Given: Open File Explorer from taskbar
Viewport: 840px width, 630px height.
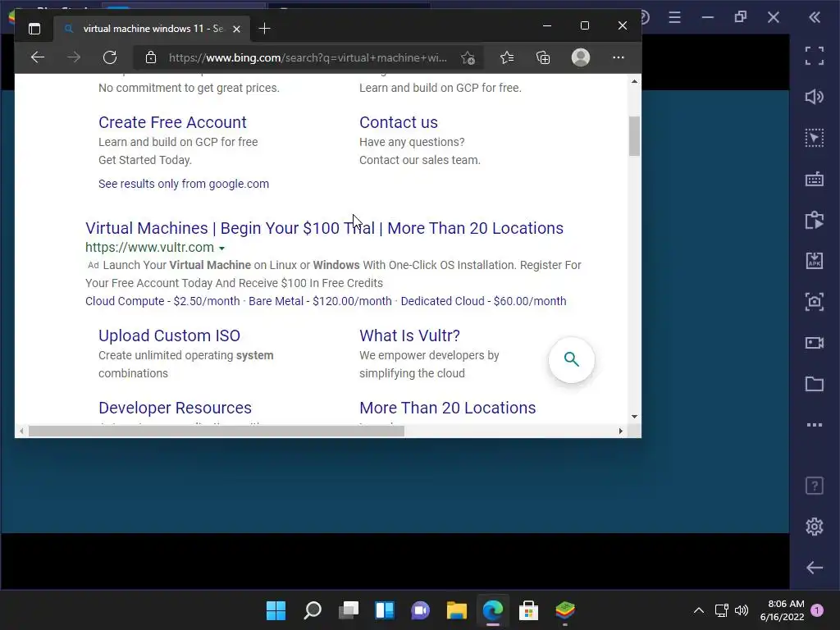Looking at the screenshot, I should [456, 610].
